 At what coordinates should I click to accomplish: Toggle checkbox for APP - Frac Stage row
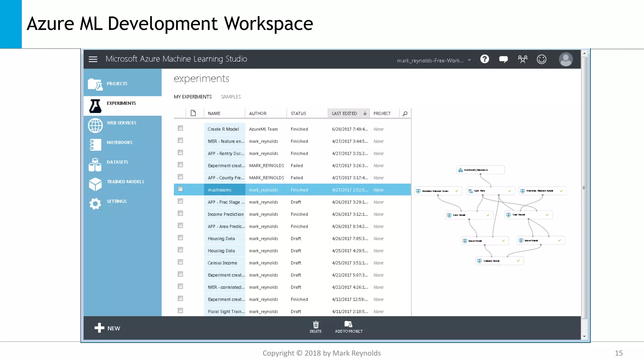180,201
